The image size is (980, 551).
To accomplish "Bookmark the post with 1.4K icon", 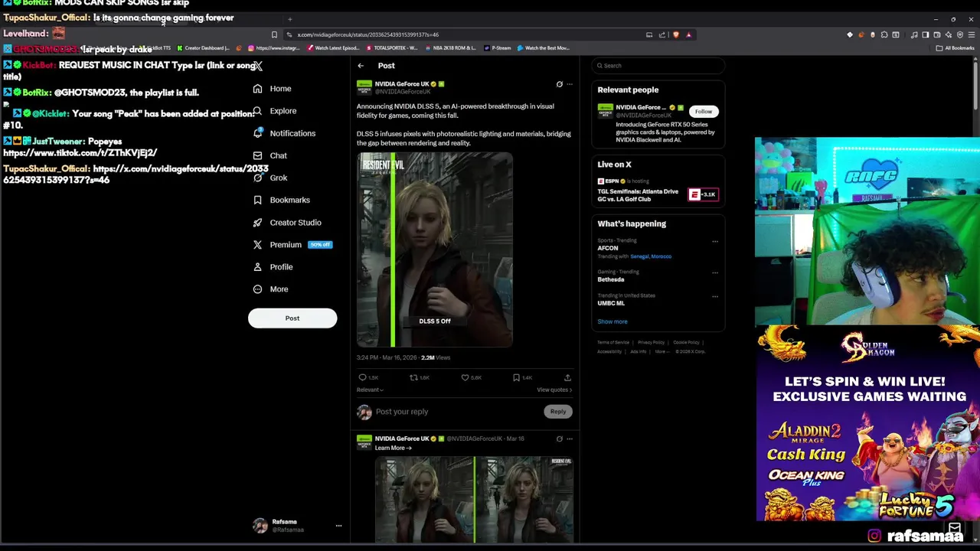I will click(516, 377).
